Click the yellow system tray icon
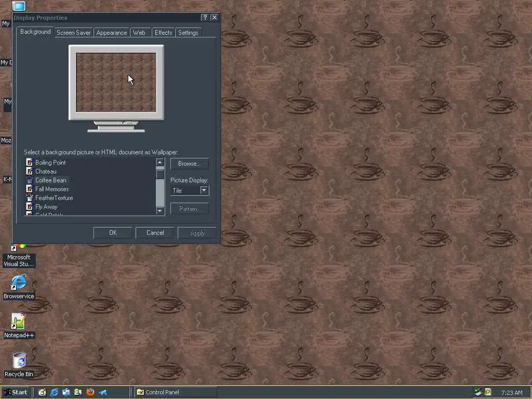The width and height of the screenshot is (532, 399). [x=488, y=392]
